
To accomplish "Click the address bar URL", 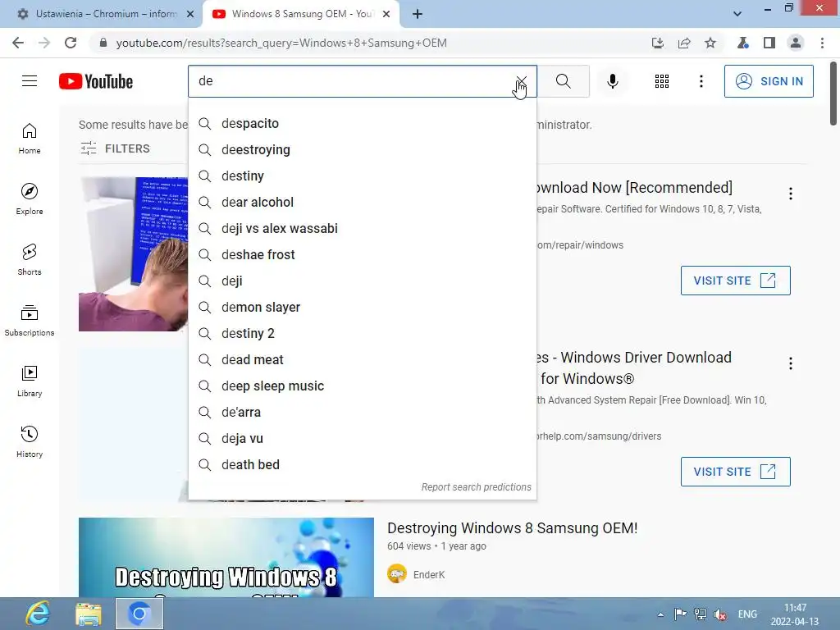I will (281, 43).
